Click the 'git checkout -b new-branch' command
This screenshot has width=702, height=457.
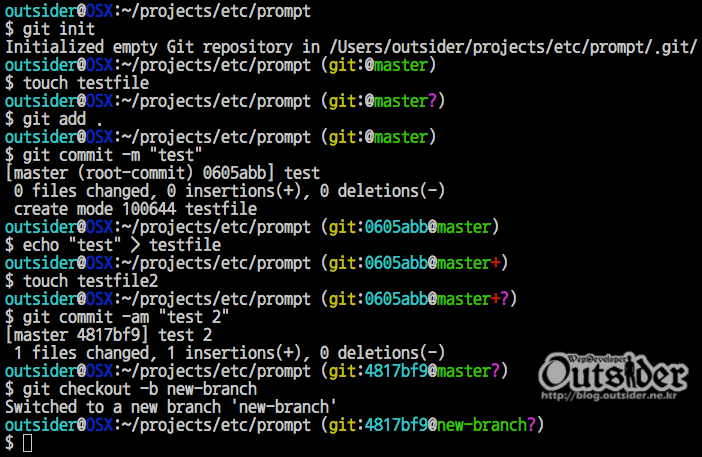(x=140, y=389)
